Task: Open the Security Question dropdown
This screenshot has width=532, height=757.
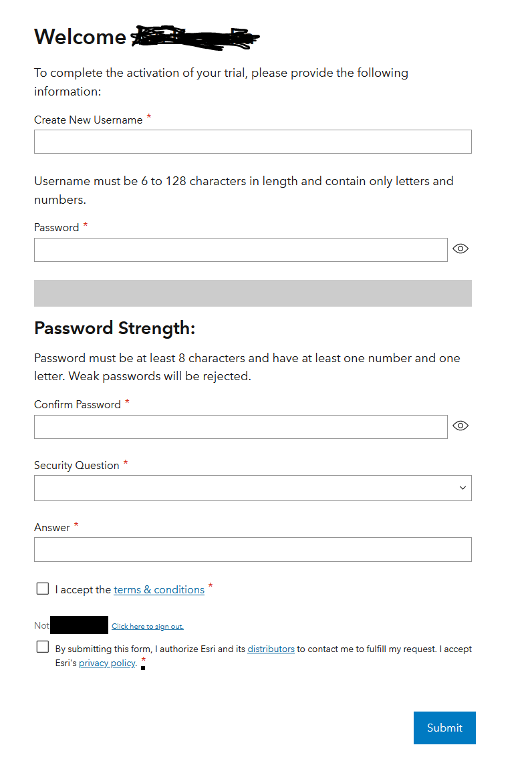Action: click(x=253, y=488)
